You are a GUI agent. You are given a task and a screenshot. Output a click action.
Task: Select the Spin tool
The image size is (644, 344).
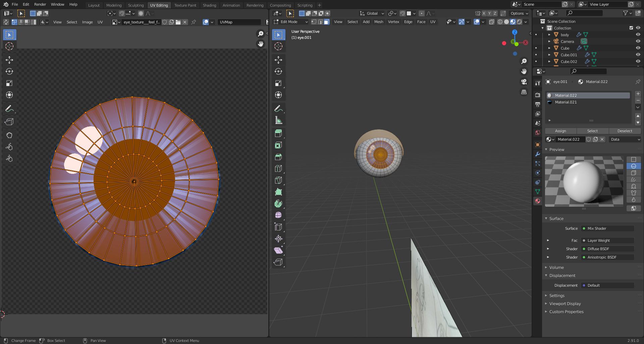278,204
